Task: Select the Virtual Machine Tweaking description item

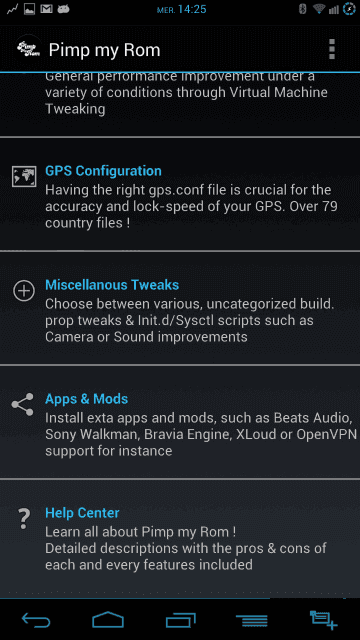Action: (x=180, y=104)
